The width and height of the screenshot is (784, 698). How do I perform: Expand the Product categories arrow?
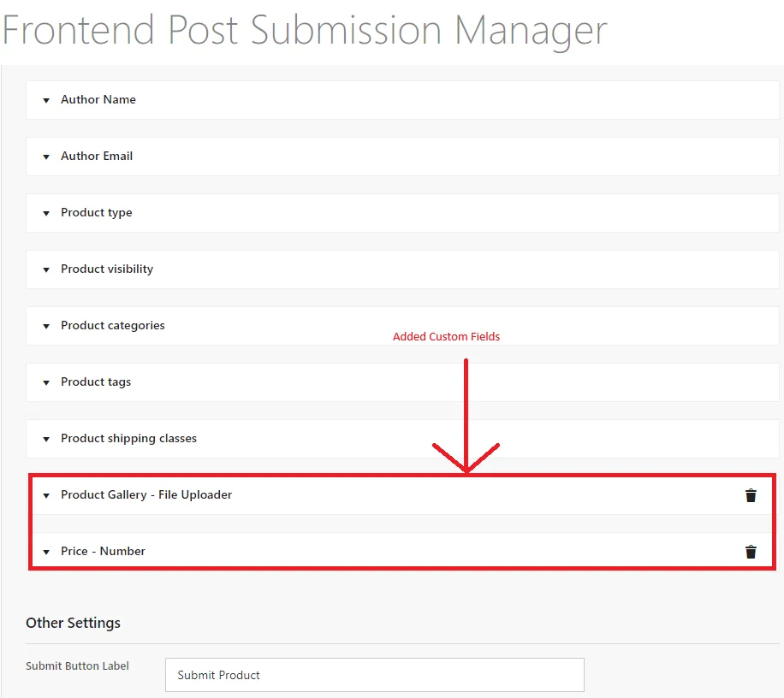[46, 326]
